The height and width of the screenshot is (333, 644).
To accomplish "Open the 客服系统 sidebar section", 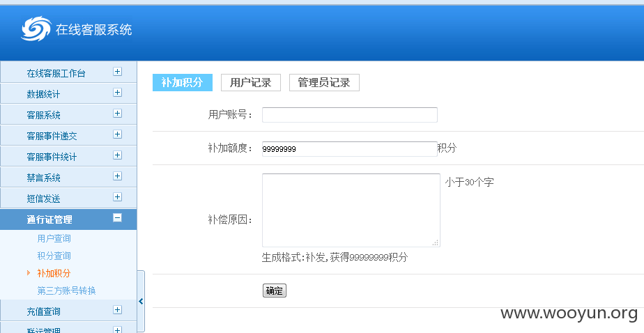I will pos(68,114).
